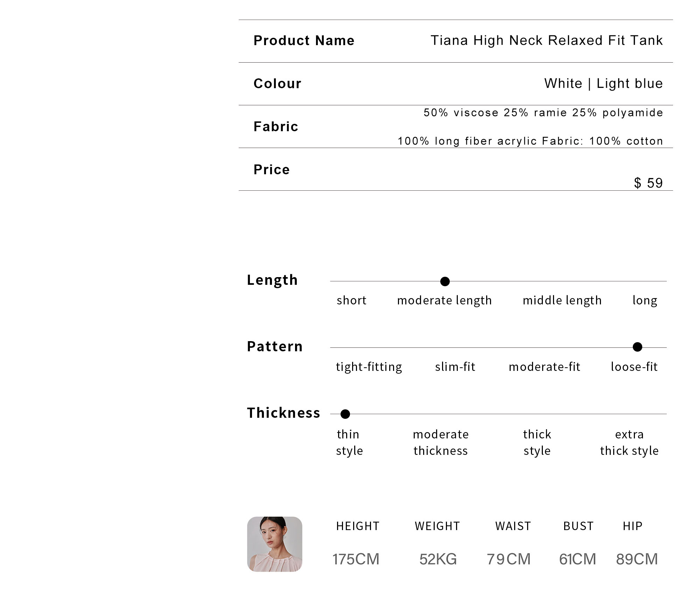Click the Thickness slider dot marker
Viewport: 700px width, 606px height.
coord(345,414)
